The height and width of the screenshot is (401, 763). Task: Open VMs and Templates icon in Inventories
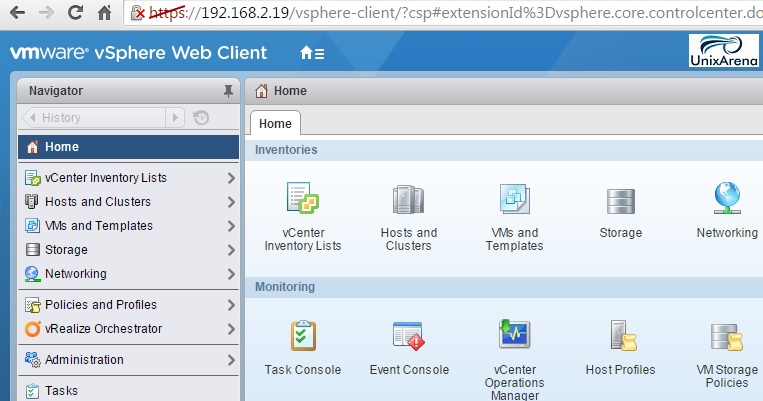pyautogui.click(x=514, y=199)
